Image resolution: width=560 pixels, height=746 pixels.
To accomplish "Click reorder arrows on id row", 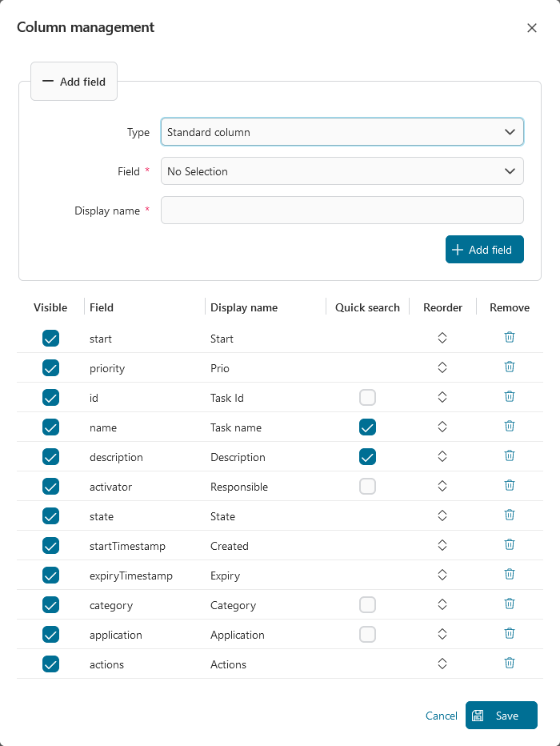I will point(442,397).
